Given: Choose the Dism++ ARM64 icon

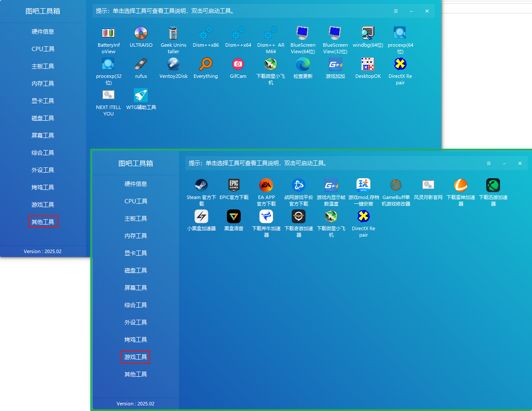Looking at the screenshot, I should pos(271,33).
